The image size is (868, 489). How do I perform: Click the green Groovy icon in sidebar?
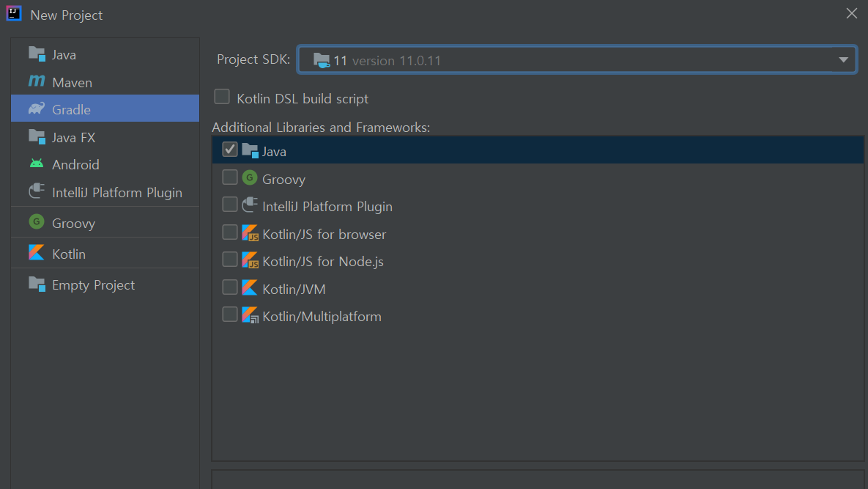pyautogui.click(x=37, y=221)
